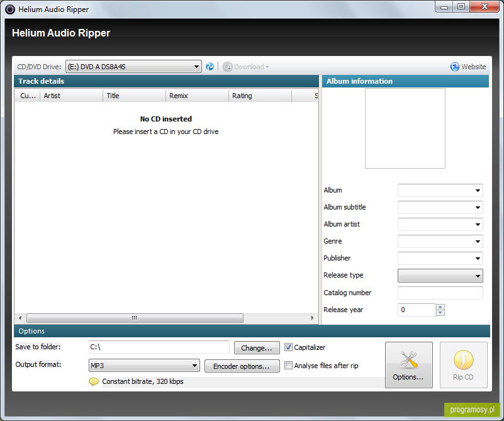This screenshot has height=421, width=504.
Task: Sort tracks by Title column
Action: tap(134, 96)
